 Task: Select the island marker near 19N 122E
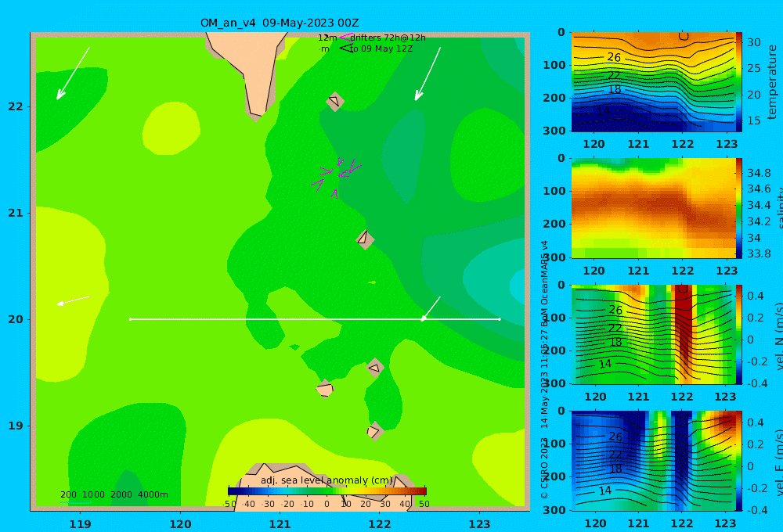pyautogui.click(x=374, y=431)
